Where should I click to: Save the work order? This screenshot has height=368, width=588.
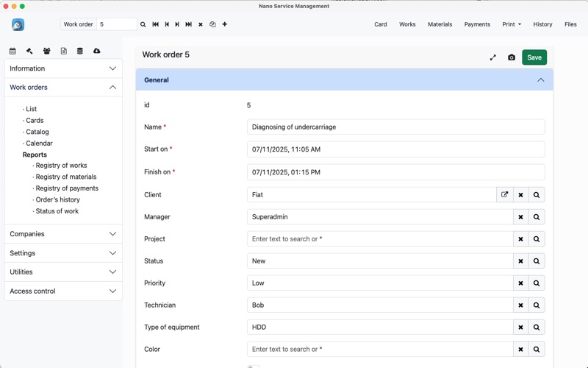534,57
